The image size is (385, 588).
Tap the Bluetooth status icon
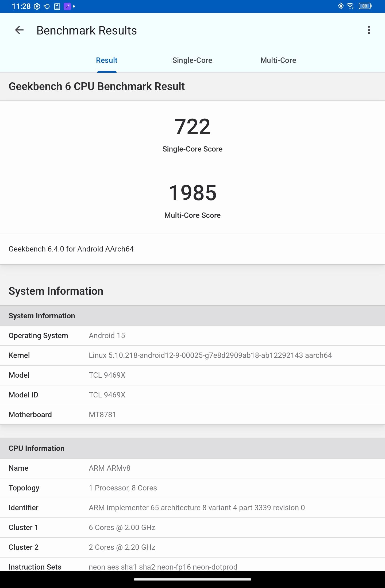click(341, 6)
